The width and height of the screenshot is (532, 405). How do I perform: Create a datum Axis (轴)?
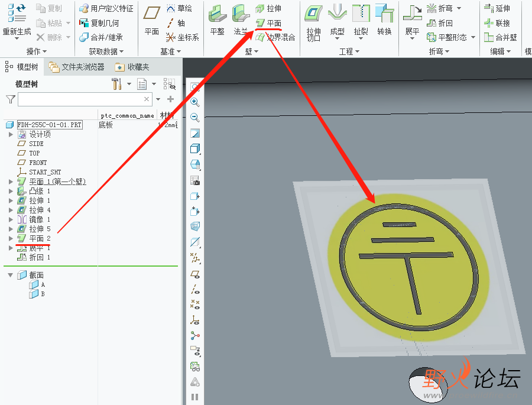click(x=176, y=23)
